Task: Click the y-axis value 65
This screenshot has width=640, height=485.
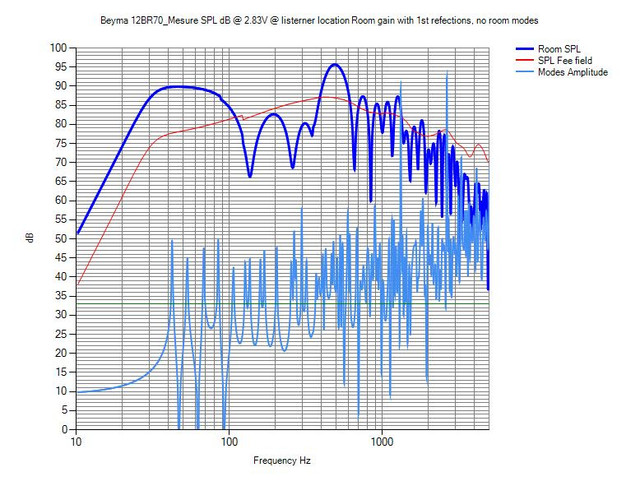Action: 60,181
